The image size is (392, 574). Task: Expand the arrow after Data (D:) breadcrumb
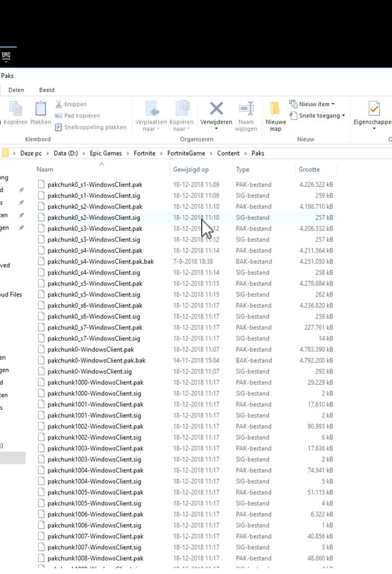[85, 154]
